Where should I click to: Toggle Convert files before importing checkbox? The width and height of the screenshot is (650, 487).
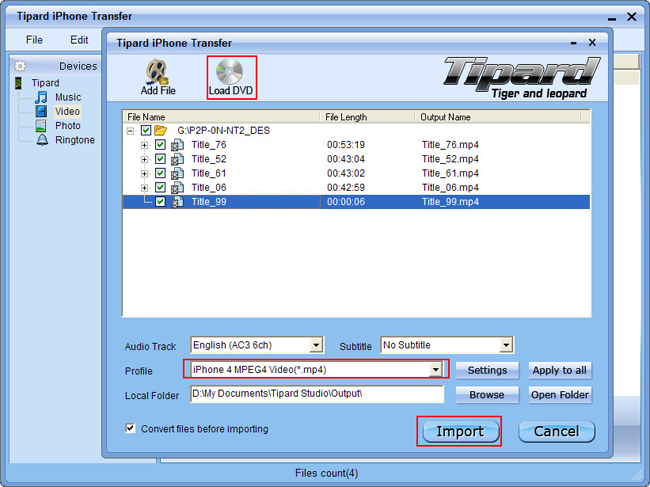[130, 428]
